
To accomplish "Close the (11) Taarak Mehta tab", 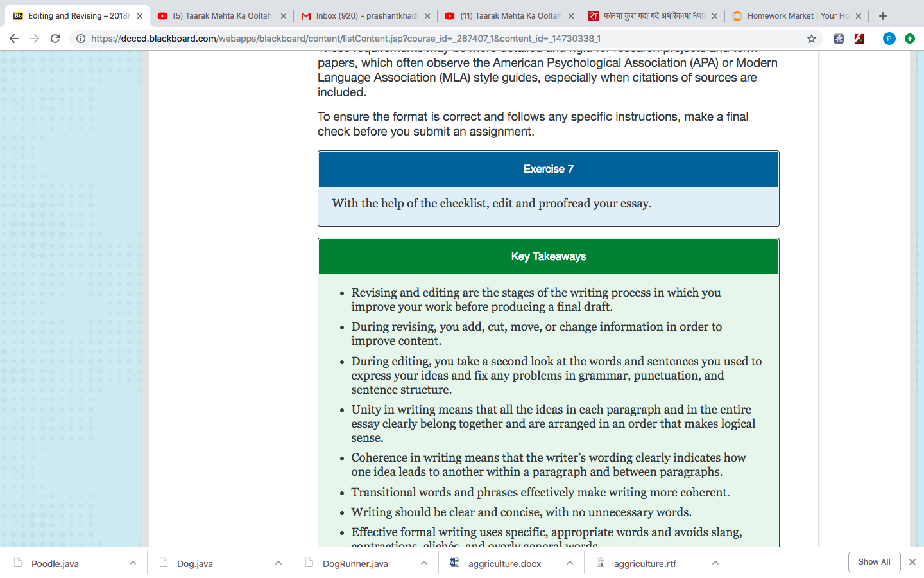I will (x=571, y=16).
